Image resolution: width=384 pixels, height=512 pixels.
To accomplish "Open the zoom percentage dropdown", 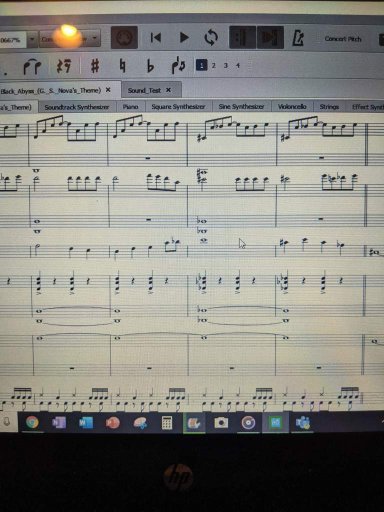I will click(32, 40).
